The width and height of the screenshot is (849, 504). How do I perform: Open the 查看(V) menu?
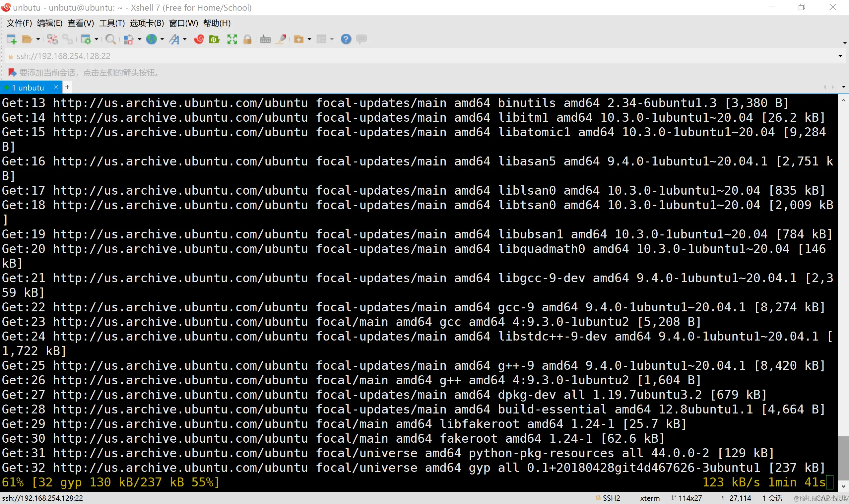click(x=81, y=23)
